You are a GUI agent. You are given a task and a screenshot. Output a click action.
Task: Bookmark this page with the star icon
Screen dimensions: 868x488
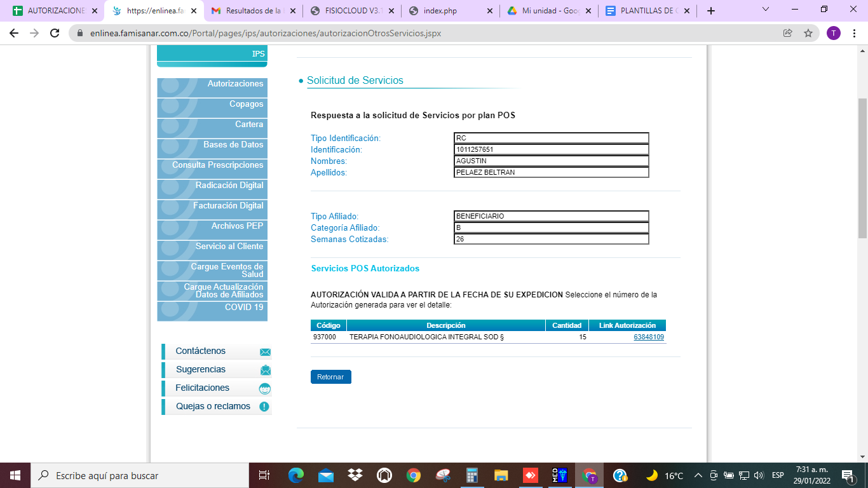pyautogui.click(x=808, y=33)
